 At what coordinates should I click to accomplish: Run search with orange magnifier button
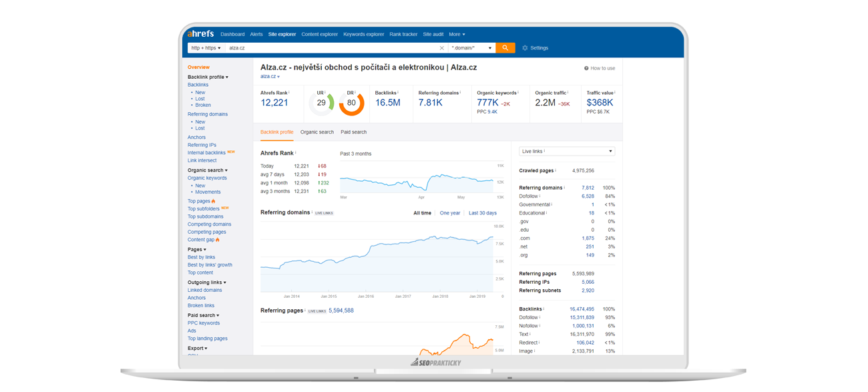[x=505, y=48]
